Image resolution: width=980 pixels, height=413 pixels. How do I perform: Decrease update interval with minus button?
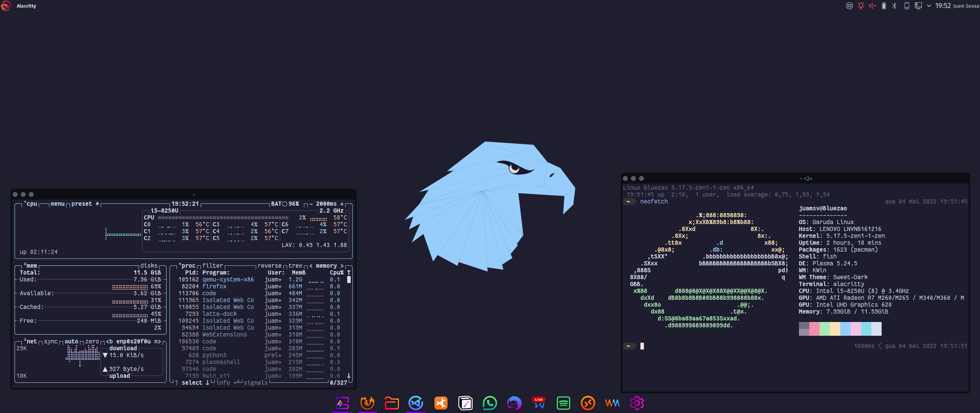(x=311, y=204)
